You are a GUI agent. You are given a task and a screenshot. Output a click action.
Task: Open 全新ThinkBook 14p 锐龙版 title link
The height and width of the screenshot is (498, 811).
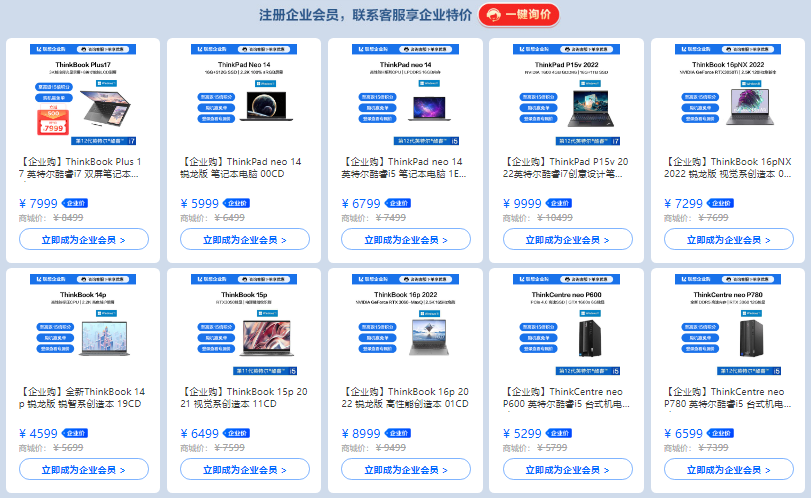click(82, 398)
